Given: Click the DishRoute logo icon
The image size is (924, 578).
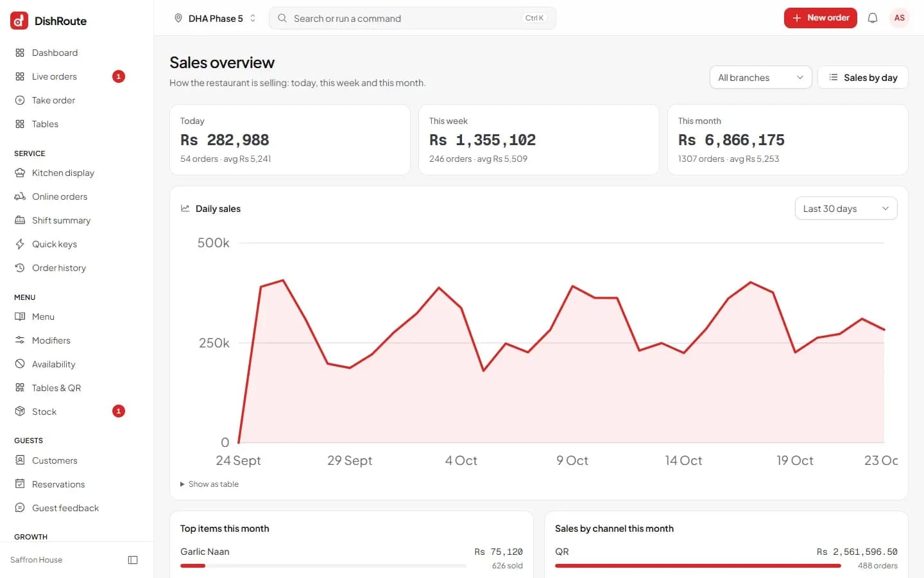Looking at the screenshot, I should 19,21.
